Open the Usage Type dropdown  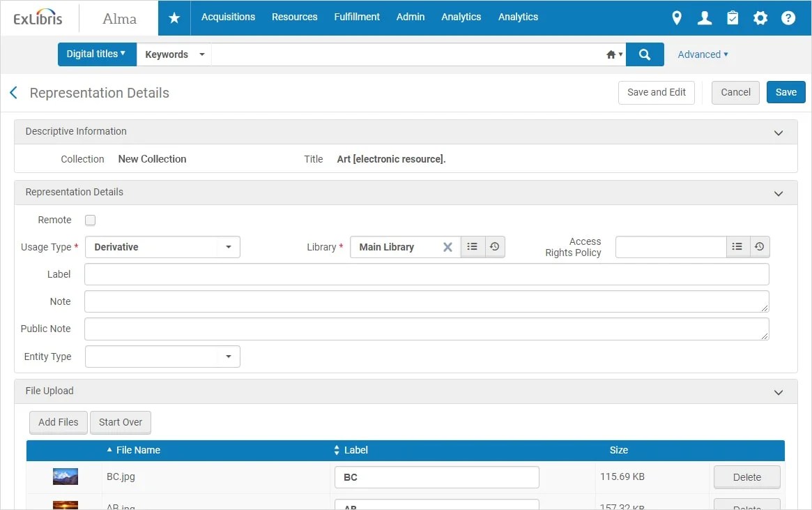pyautogui.click(x=229, y=247)
